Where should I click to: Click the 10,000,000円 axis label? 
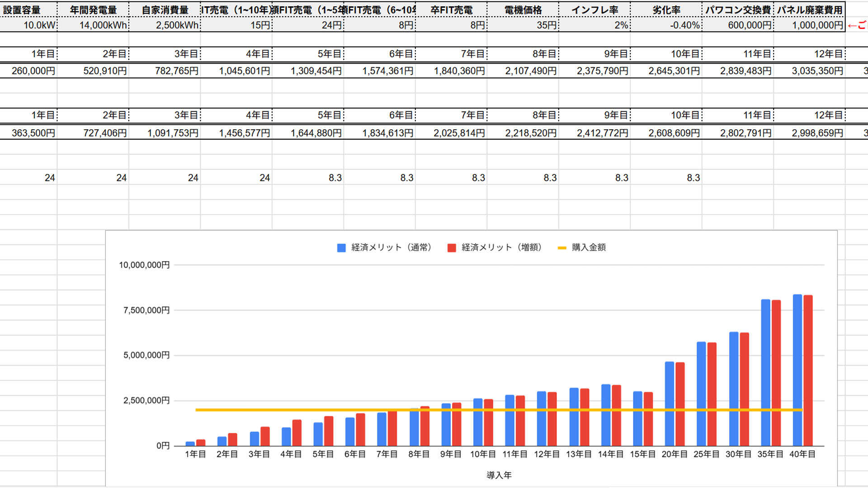(144, 265)
